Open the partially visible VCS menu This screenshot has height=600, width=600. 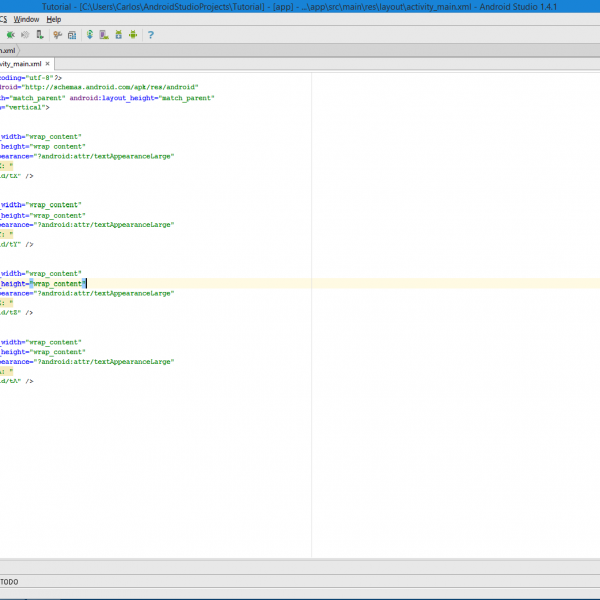[x=3, y=20]
